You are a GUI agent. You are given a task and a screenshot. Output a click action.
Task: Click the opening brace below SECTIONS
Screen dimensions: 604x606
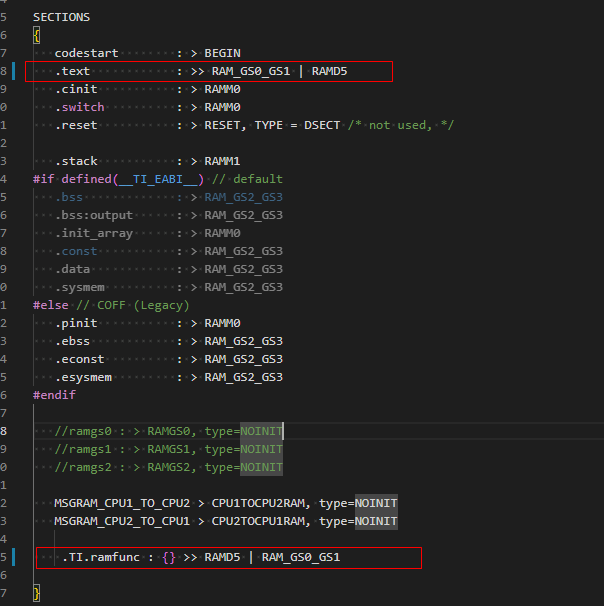[x=37, y=36]
